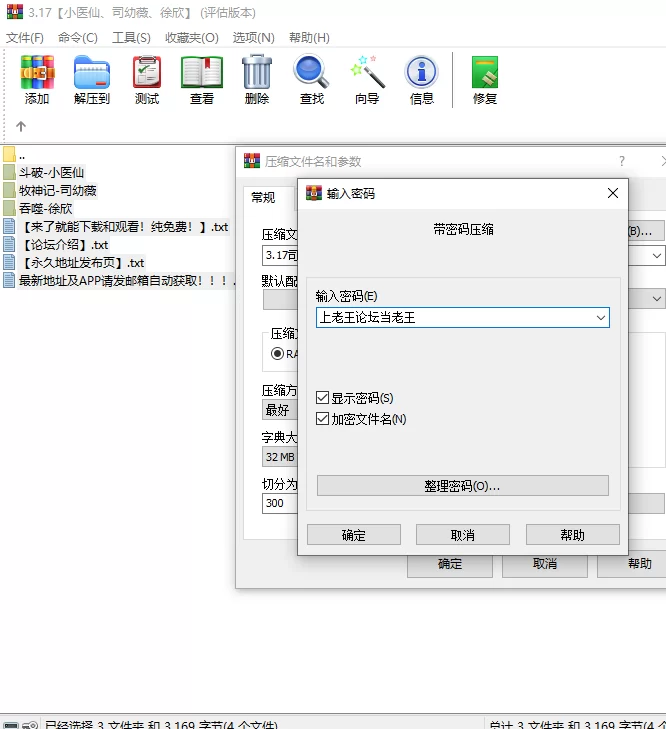Open the 32 MB dictionary size dropdown
The width and height of the screenshot is (666, 729).
click(280, 457)
